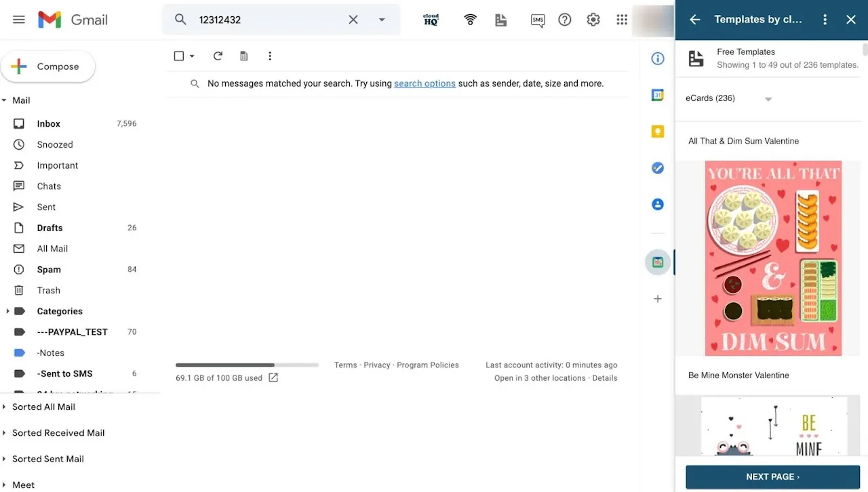The width and height of the screenshot is (868, 492).
Task: Open Gmail settings gear
Action: coord(593,20)
